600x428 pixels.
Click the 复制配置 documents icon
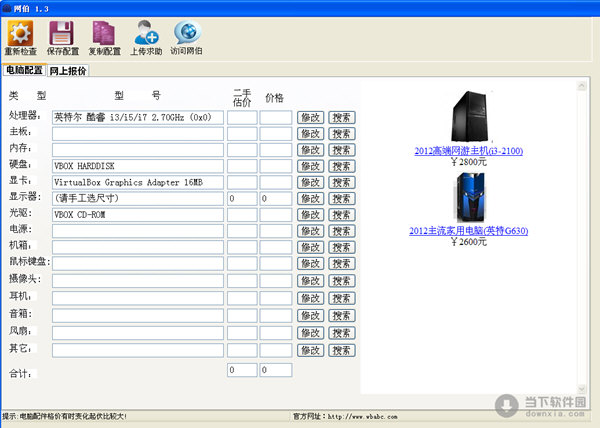pyautogui.click(x=104, y=33)
